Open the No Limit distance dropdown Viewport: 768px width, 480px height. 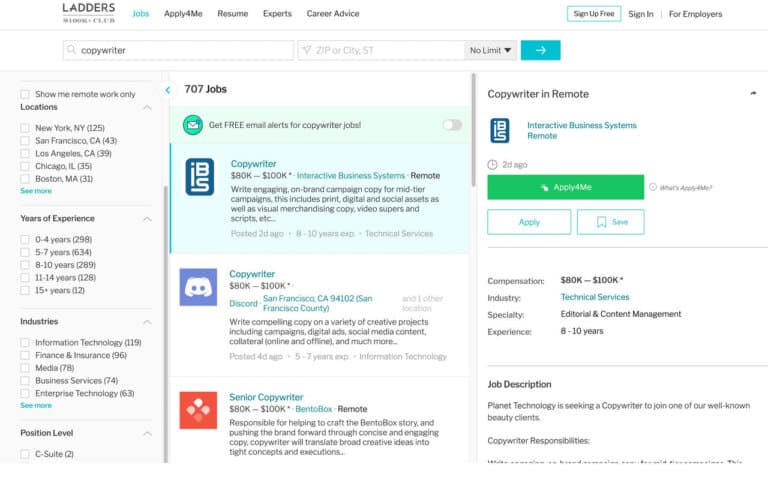click(x=490, y=50)
